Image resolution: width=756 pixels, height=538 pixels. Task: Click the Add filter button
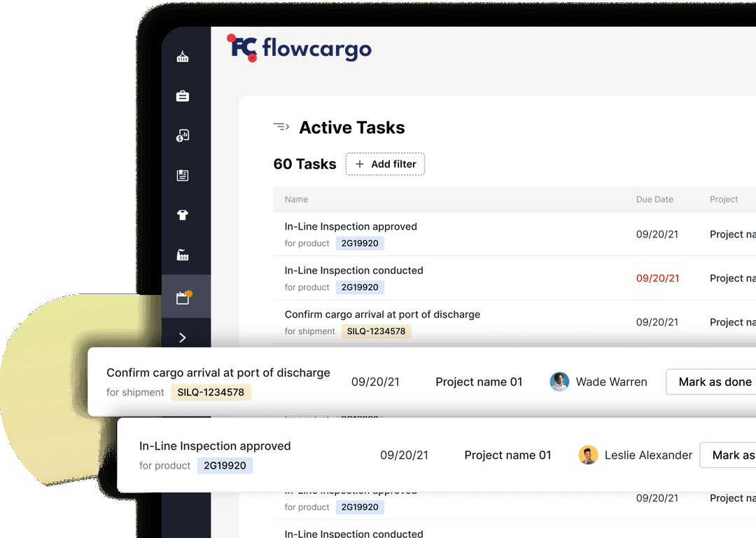385,164
